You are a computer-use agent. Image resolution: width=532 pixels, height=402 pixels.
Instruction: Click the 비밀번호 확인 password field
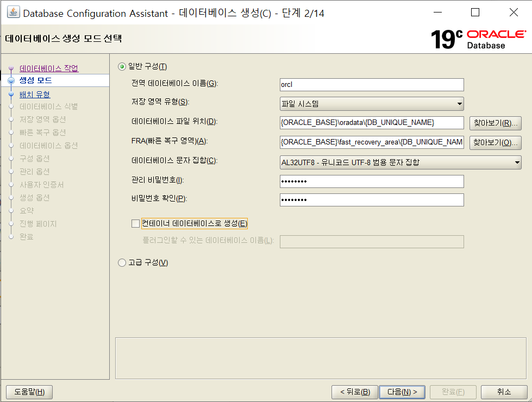tap(372, 200)
